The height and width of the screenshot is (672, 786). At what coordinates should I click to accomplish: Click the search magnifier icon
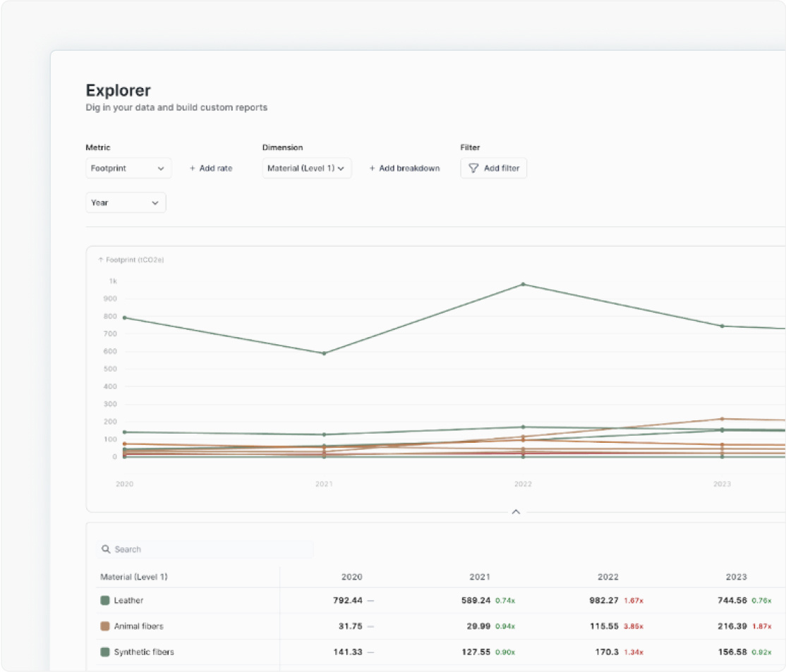(106, 549)
